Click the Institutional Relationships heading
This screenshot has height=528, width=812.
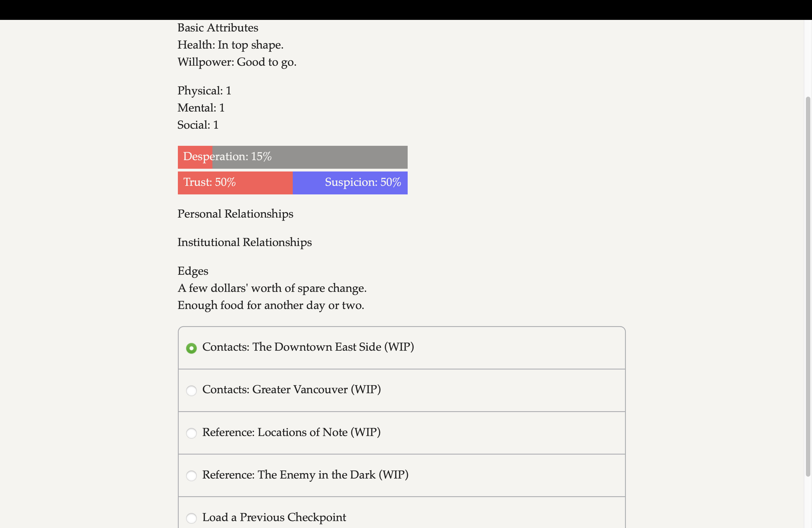click(244, 242)
